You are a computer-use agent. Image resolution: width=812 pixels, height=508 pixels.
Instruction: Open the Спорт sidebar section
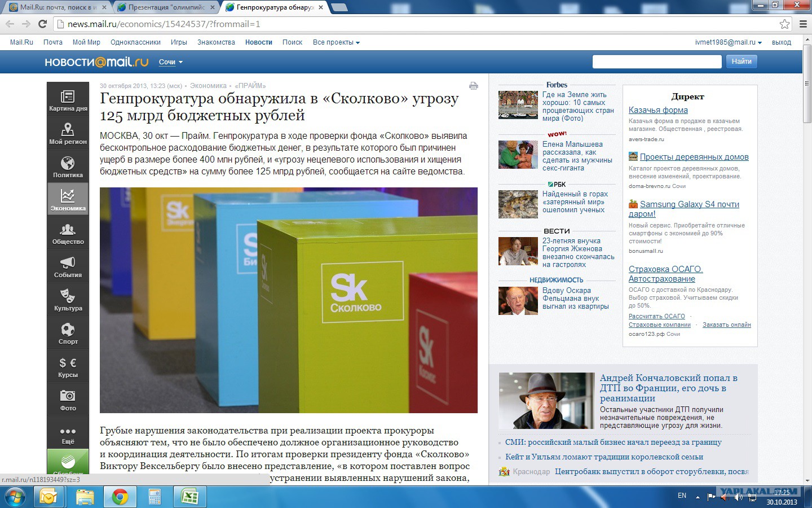pyautogui.click(x=68, y=332)
